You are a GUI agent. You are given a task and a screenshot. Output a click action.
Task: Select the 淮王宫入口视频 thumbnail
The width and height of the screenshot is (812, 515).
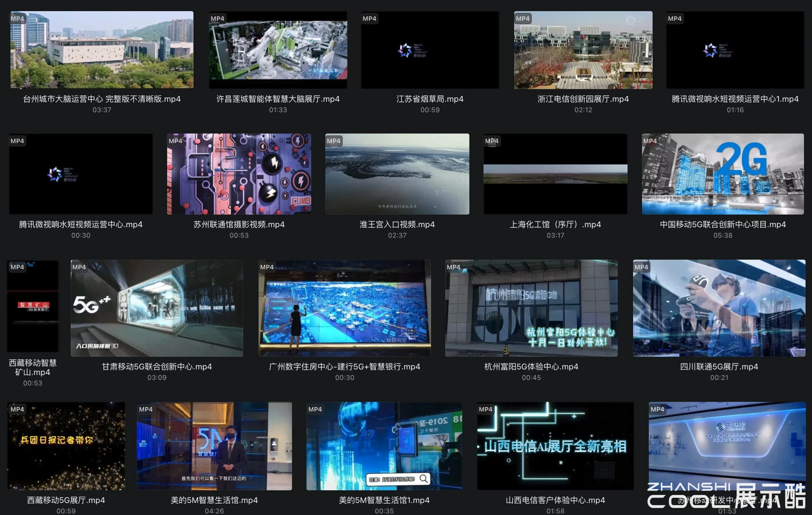pyautogui.click(x=397, y=174)
